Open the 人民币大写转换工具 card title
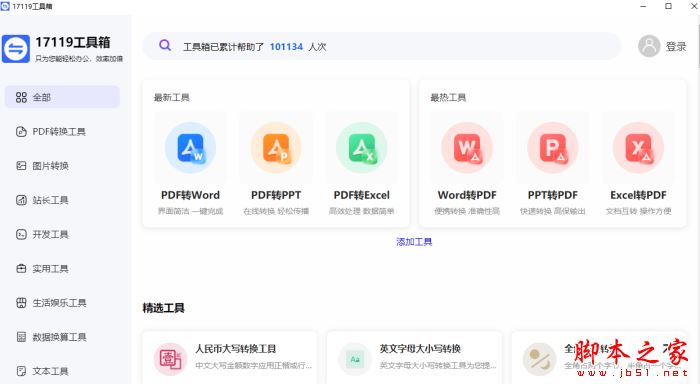The height and width of the screenshot is (384, 700). click(x=236, y=349)
